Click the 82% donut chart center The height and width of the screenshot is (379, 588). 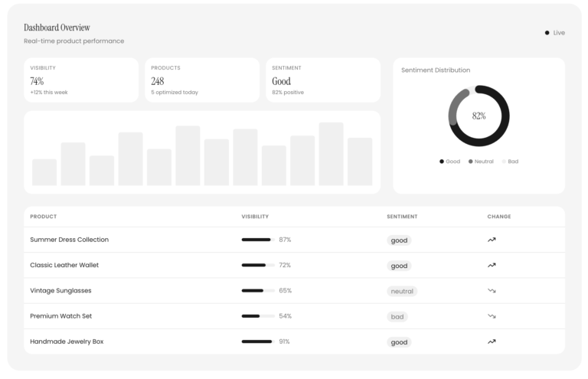(479, 116)
